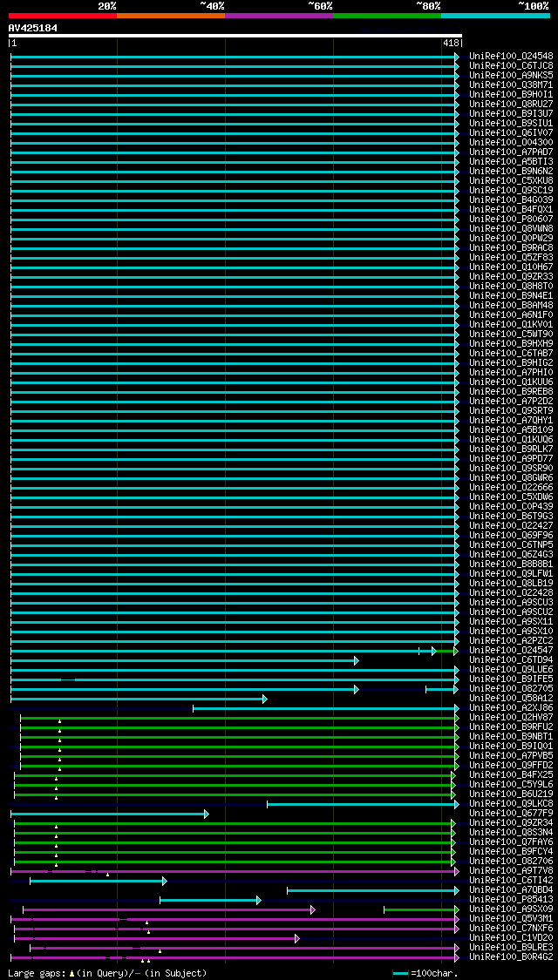Image resolution: width=558 pixels, height=980 pixels.
Task: Open hit UniRef100_Q677F9
Action: [511, 813]
